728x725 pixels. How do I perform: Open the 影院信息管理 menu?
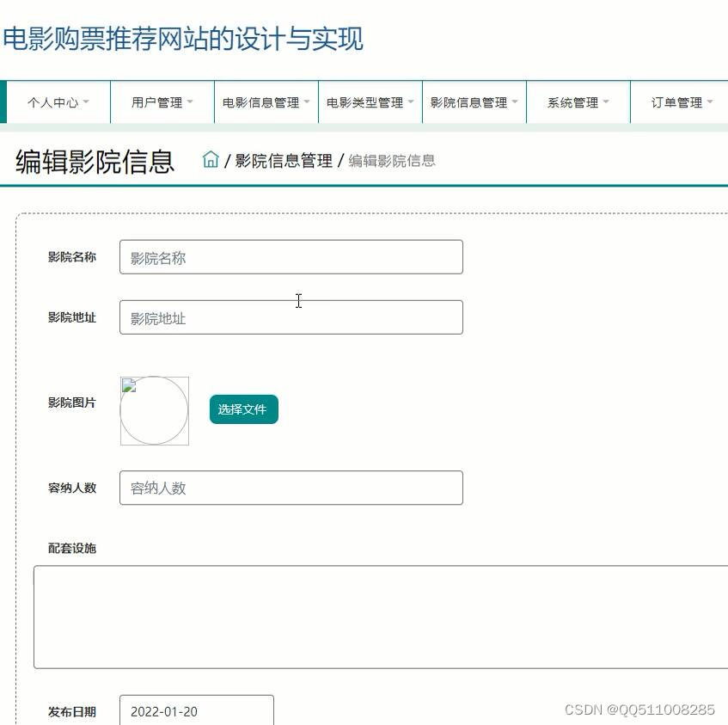pos(474,102)
